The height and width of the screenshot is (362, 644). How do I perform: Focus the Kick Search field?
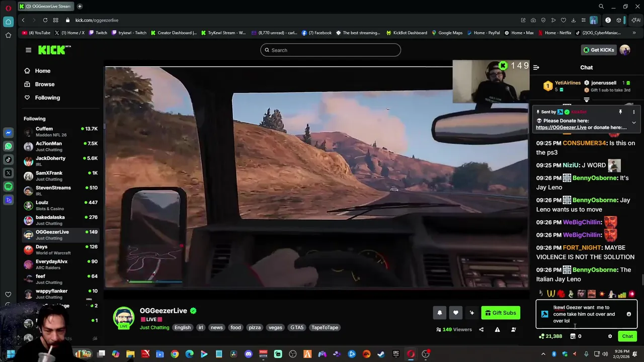click(331, 50)
